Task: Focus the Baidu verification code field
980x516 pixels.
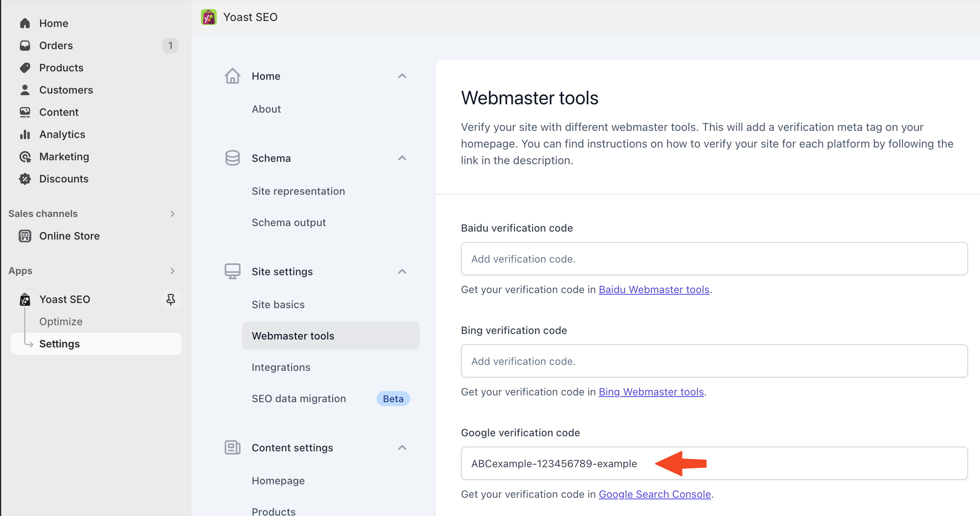Action: 714,259
